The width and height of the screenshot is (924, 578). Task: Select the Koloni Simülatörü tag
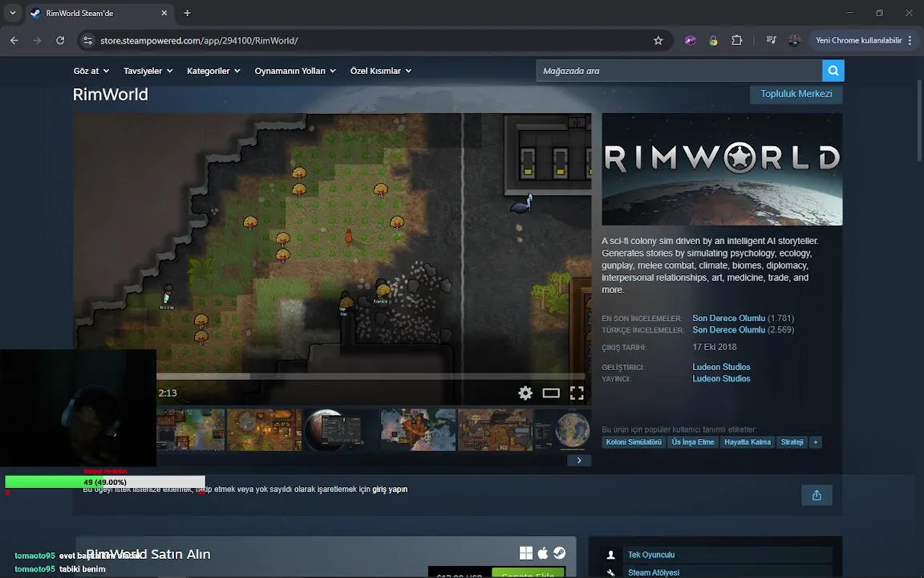click(x=634, y=442)
